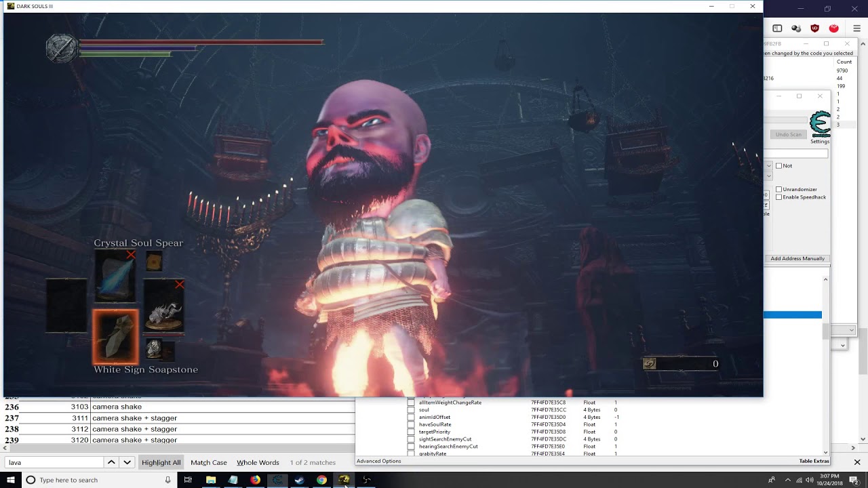868x488 pixels.
Task: Click the souls counter icon
Action: coord(649,364)
